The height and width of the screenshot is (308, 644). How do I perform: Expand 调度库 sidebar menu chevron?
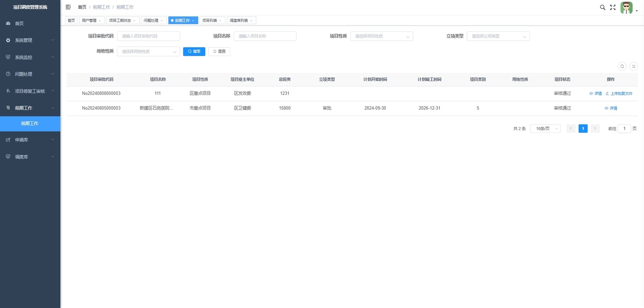52,156
